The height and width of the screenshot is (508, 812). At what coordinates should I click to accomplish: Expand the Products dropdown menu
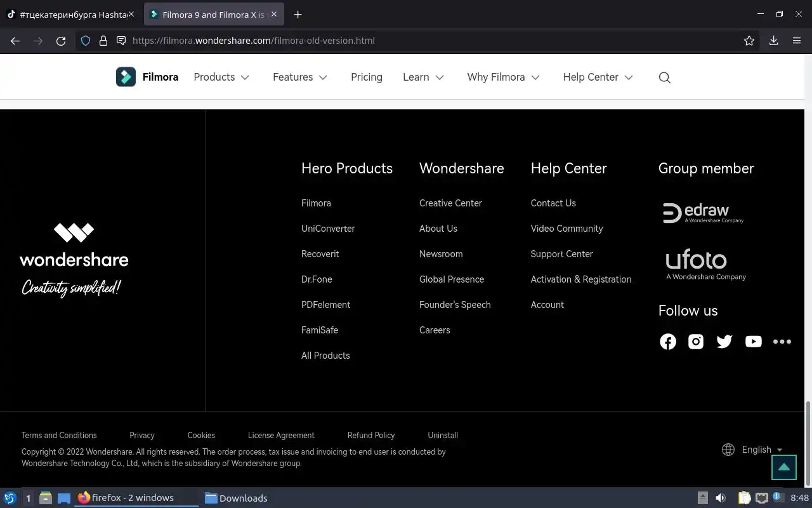click(x=221, y=77)
